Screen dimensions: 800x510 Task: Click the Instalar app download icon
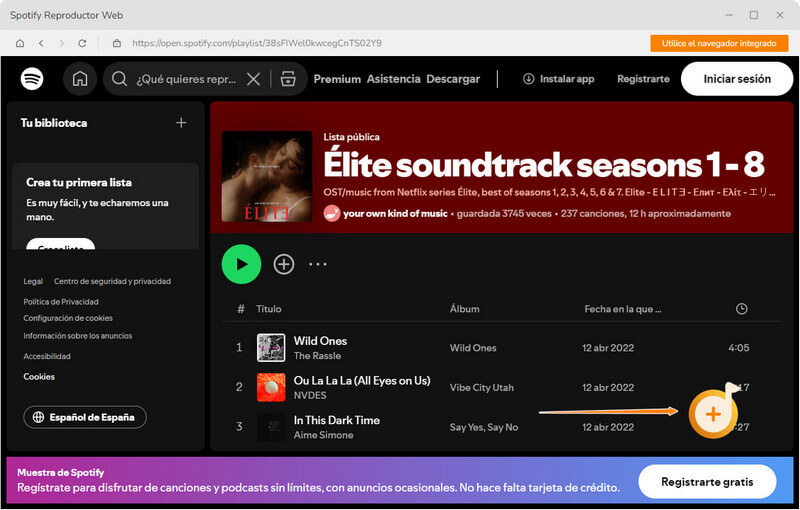529,79
